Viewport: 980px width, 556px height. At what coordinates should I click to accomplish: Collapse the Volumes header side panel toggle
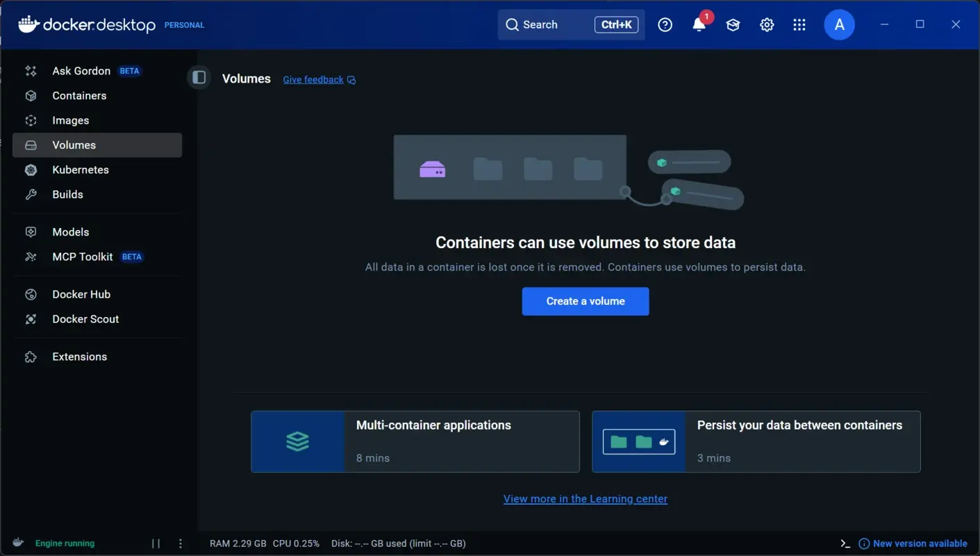(x=199, y=77)
